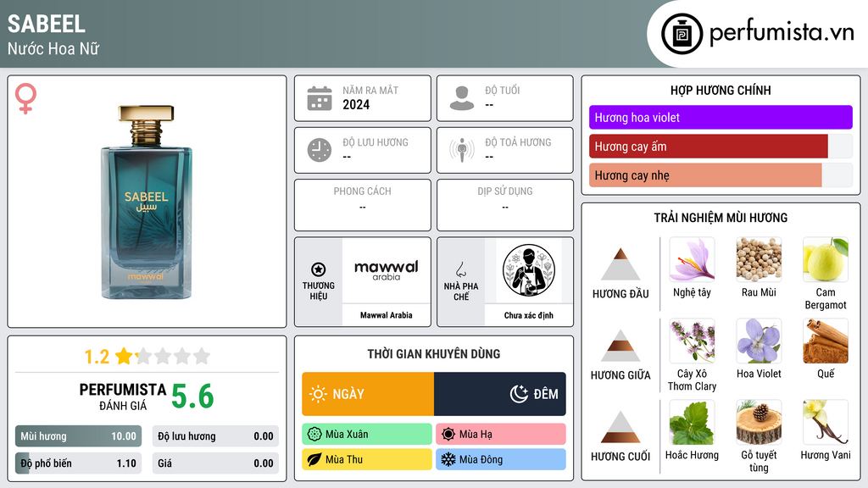This screenshot has width=868, height=488.
Task: Click the star badge icon above Thương hiệu
Action: tap(319, 269)
